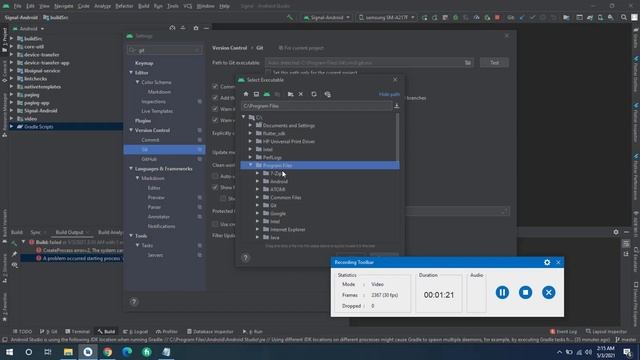Open Windows Start menu
Viewport: 640px width, 360px height.
[x=9, y=352]
